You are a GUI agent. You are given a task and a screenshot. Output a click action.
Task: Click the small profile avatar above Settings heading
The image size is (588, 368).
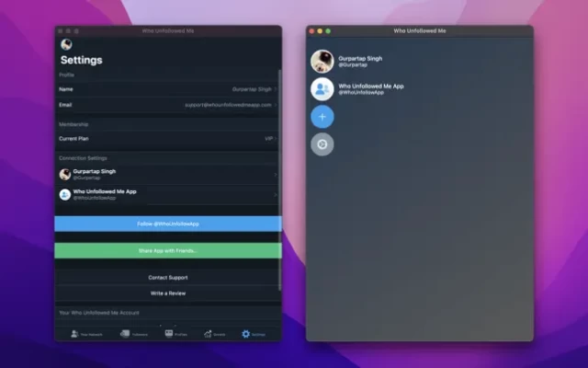66,44
